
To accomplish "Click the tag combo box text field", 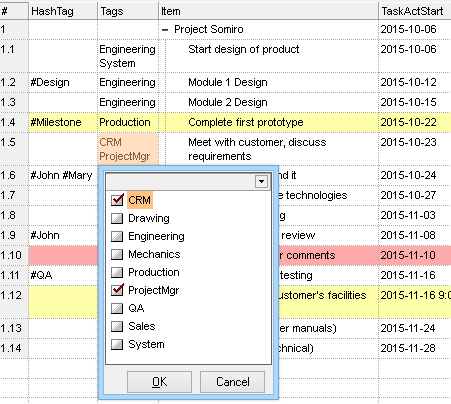I will (180, 182).
